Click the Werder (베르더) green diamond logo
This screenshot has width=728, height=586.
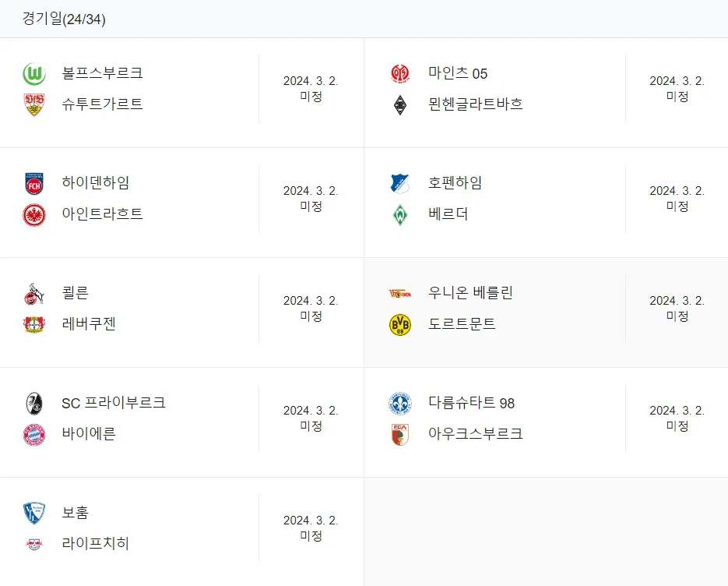coord(400,215)
